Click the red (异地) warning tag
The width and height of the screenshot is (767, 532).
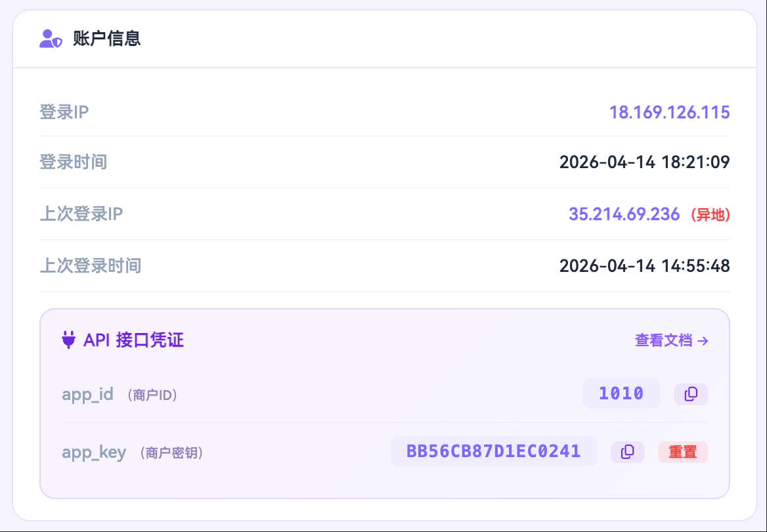tap(711, 215)
